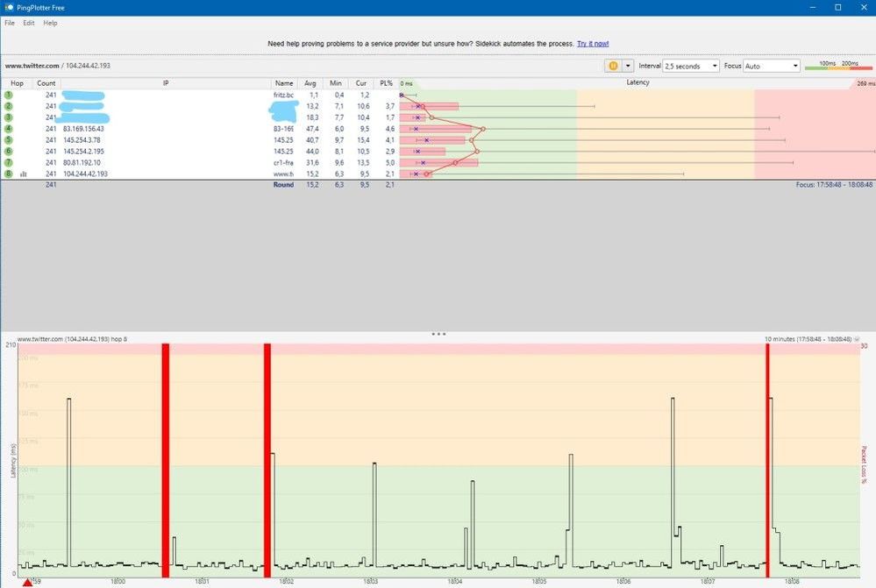The width and height of the screenshot is (876, 588).
Task: Select the hop 1 green circle
Action: point(9,95)
